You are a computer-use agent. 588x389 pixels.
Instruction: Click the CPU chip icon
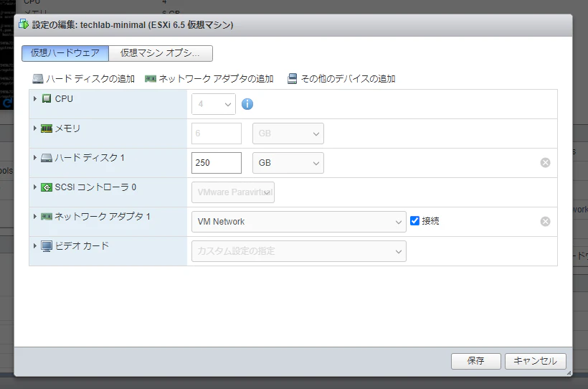(x=47, y=99)
